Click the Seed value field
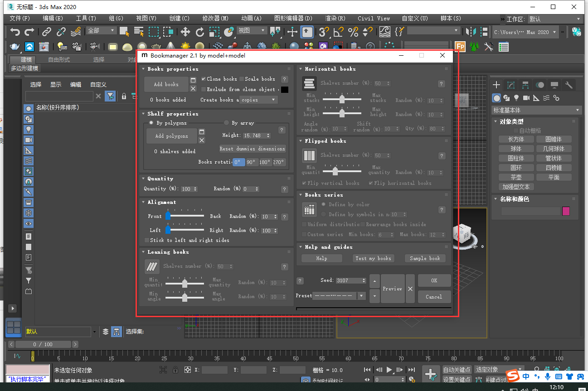588x391 pixels. (x=348, y=280)
